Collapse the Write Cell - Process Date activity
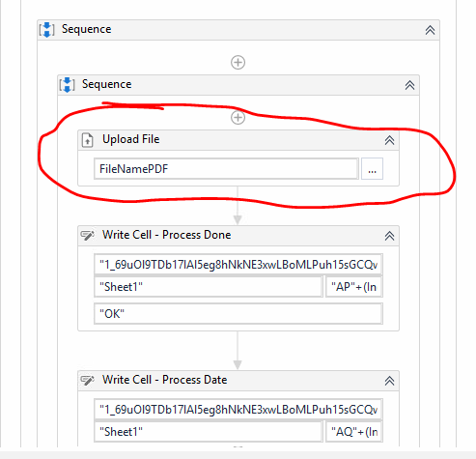This screenshot has height=459, width=476. (389, 381)
